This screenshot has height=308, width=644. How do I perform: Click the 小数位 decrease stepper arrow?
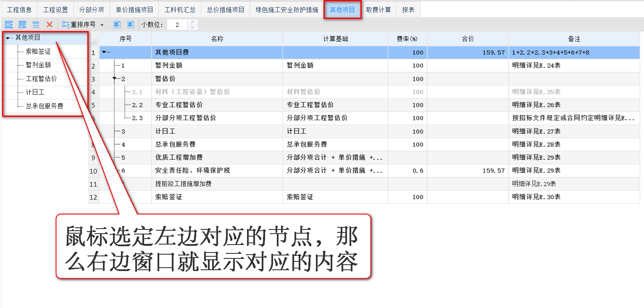pos(192,27)
